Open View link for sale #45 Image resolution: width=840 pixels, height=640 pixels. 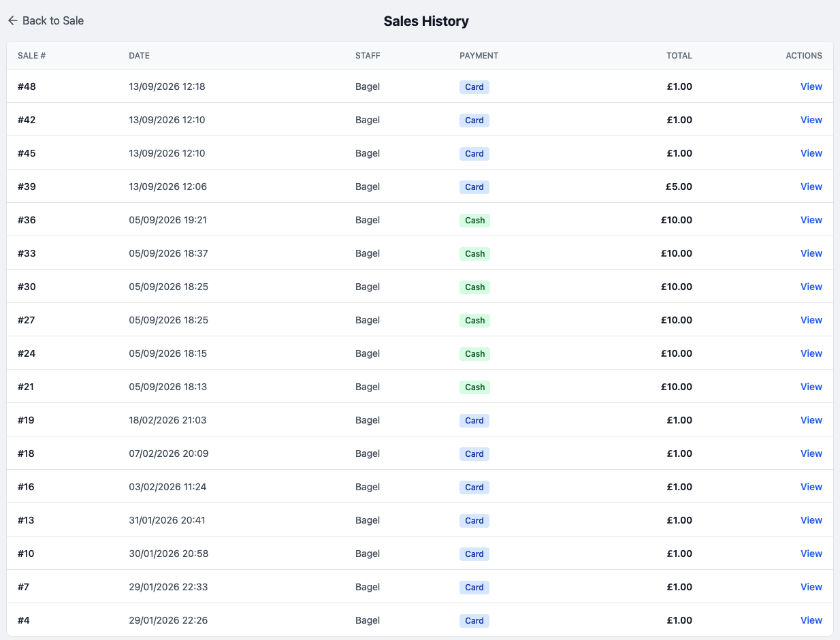pyautogui.click(x=811, y=153)
